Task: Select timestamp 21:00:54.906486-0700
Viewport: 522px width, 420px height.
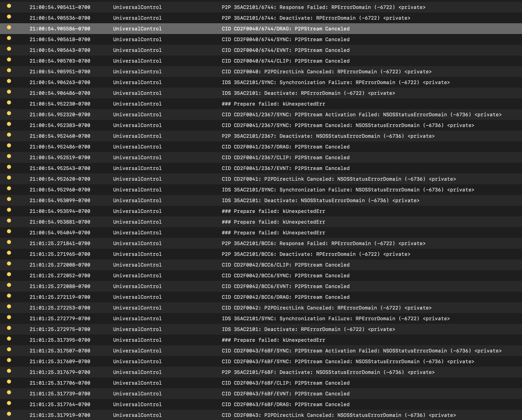Action: [60, 93]
